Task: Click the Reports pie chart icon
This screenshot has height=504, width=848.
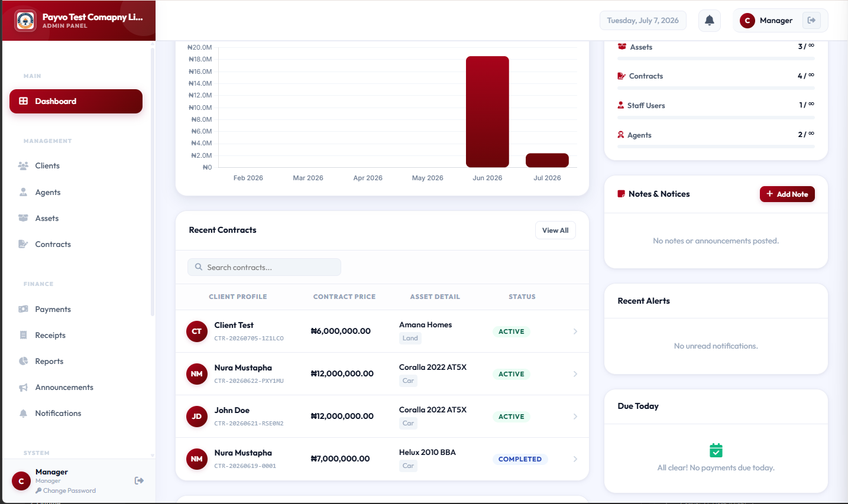Action: tap(24, 361)
